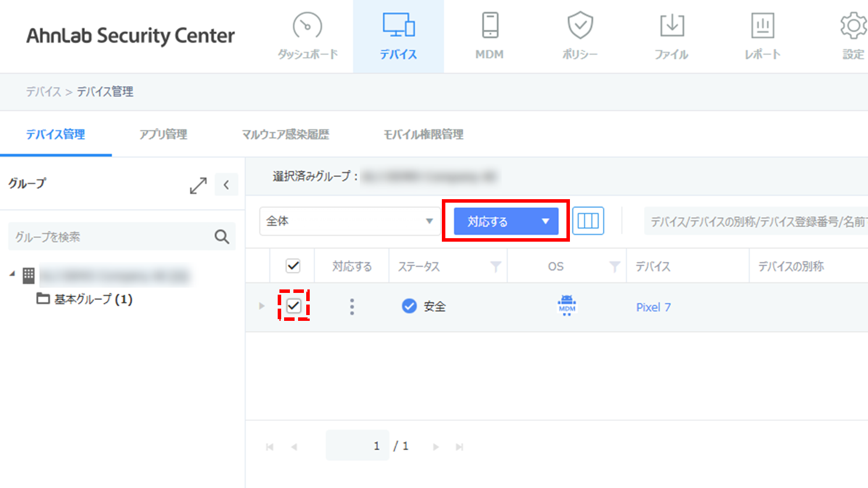868x488 pixels.
Task: Switch to the デバイス管理 tab
Action: pos(55,135)
